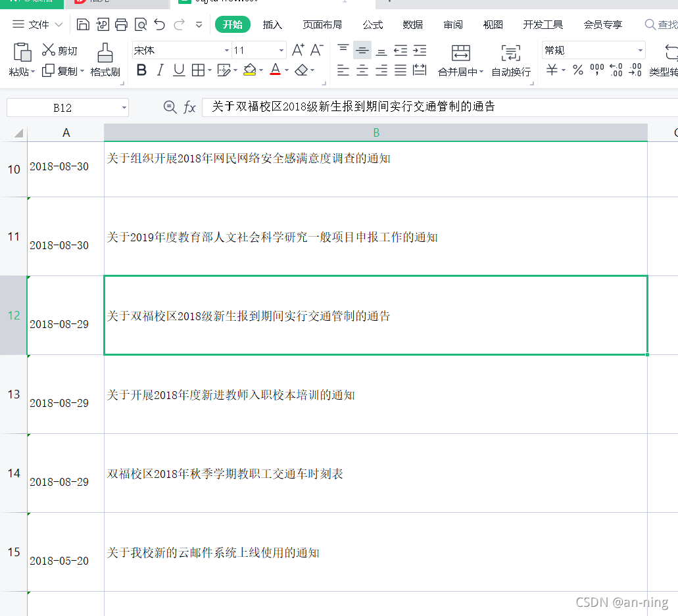Image resolution: width=678 pixels, height=616 pixels.
Task: Open the font name dropdown 宋体
Action: 227,51
